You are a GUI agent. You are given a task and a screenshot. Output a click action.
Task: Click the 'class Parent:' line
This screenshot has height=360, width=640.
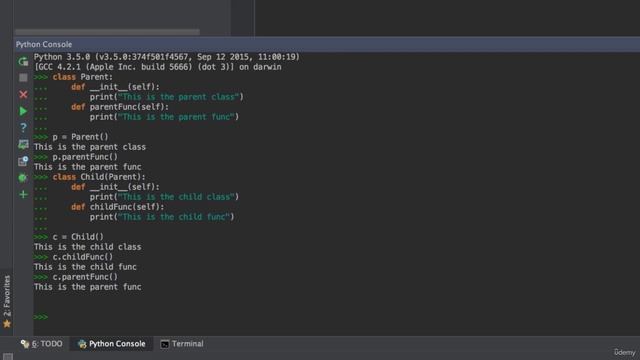(82, 77)
